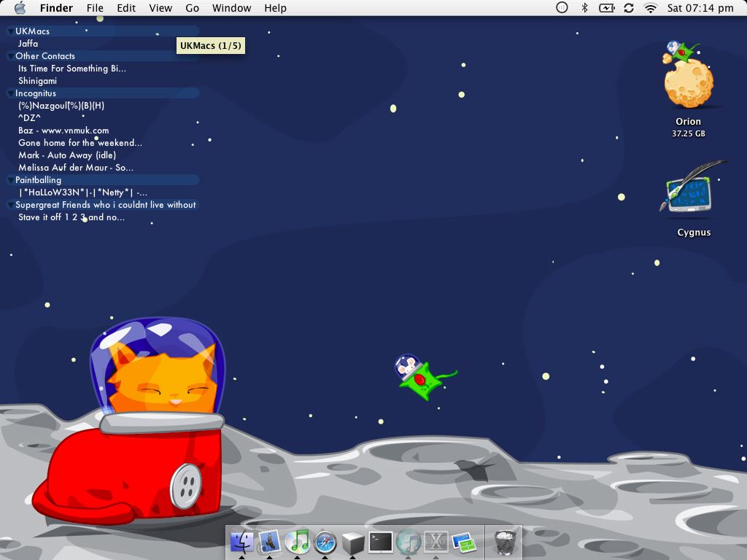The height and width of the screenshot is (560, 747).
Task: Collapse the Supergreat Friends group
Action: (x=10, y=205)
